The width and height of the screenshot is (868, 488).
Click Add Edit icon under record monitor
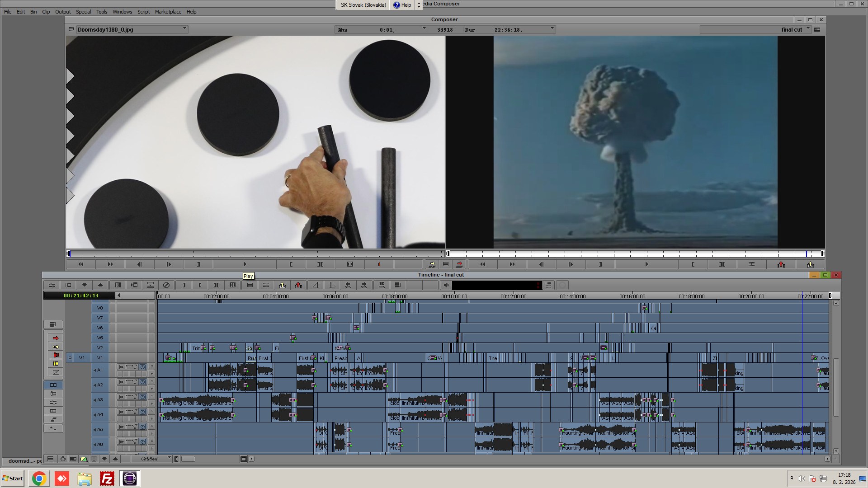click(x=751, y=264)
